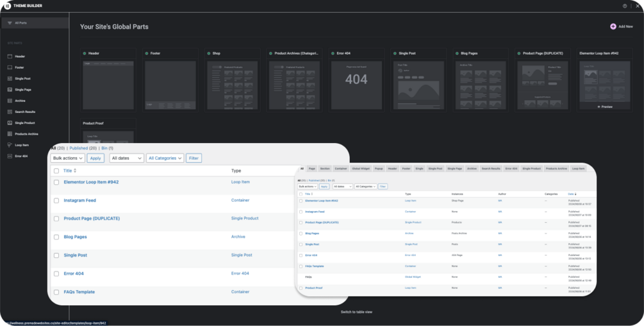The height and width of the screenshot is (326, 644).
Task: Open the Header template thumbnail
Action: [108, 85]
